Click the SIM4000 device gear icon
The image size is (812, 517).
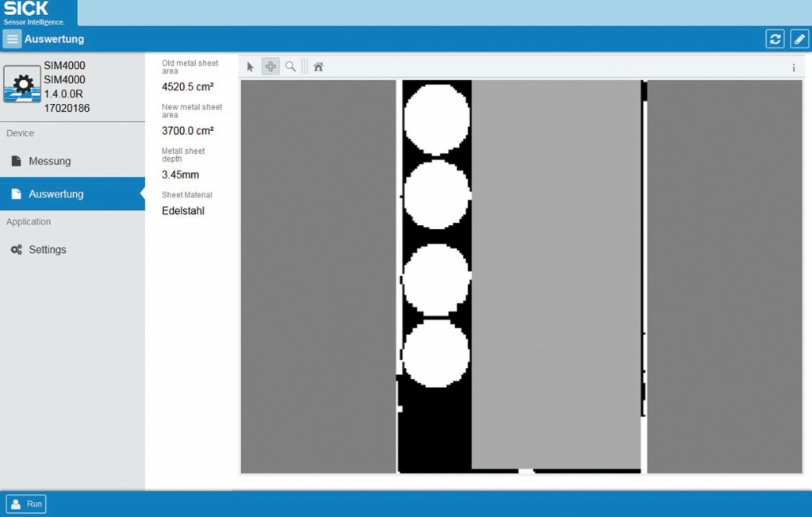[x=22, y=84]
